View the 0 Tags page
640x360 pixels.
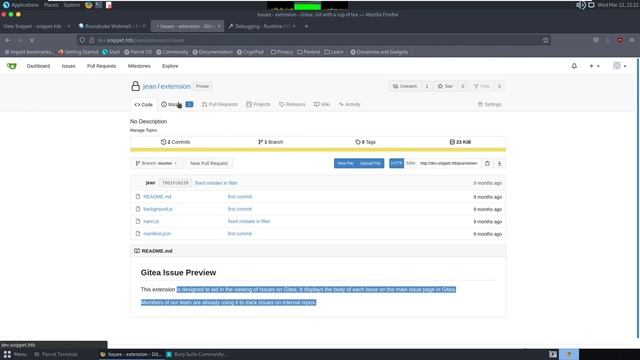[365, 142]
